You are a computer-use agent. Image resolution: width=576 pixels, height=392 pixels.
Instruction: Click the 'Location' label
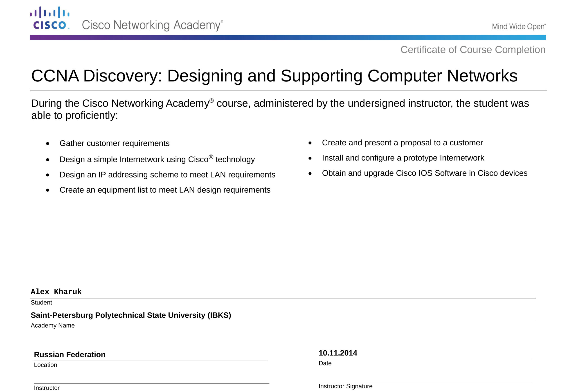tap(46, 365)
